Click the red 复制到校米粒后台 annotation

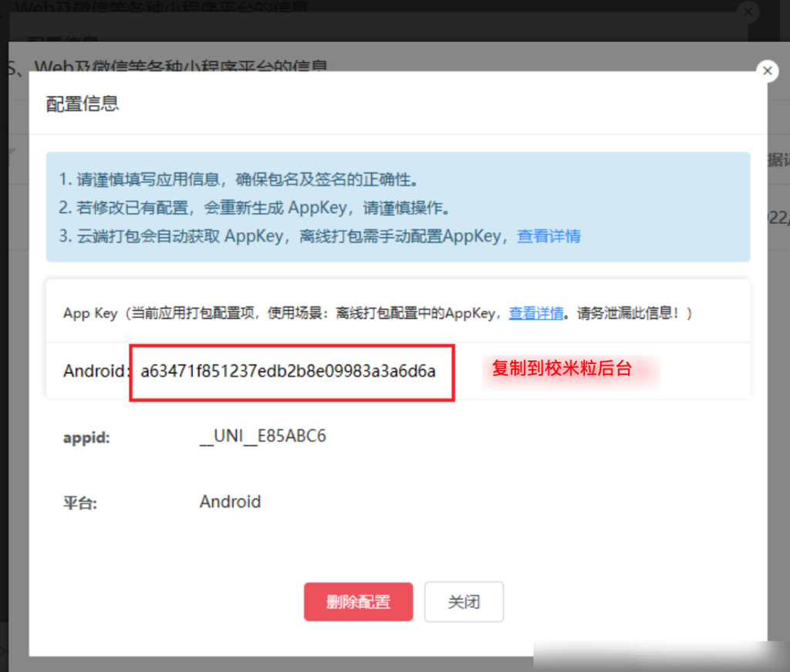tap(562, 369)
